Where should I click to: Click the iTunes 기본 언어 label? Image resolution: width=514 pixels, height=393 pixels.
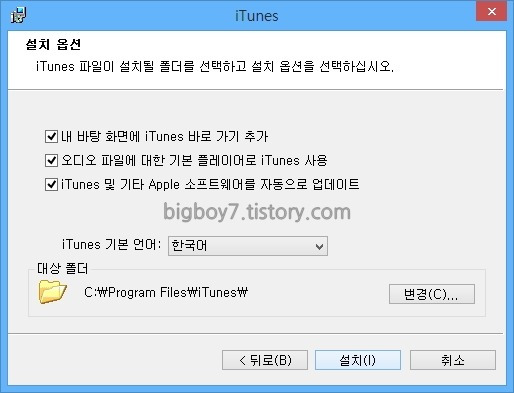pyautogui.click(x=112, y=245)
